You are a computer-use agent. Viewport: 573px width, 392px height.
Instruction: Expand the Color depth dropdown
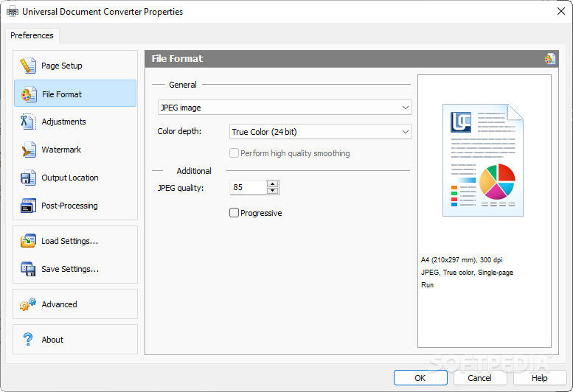coord(321,131)
